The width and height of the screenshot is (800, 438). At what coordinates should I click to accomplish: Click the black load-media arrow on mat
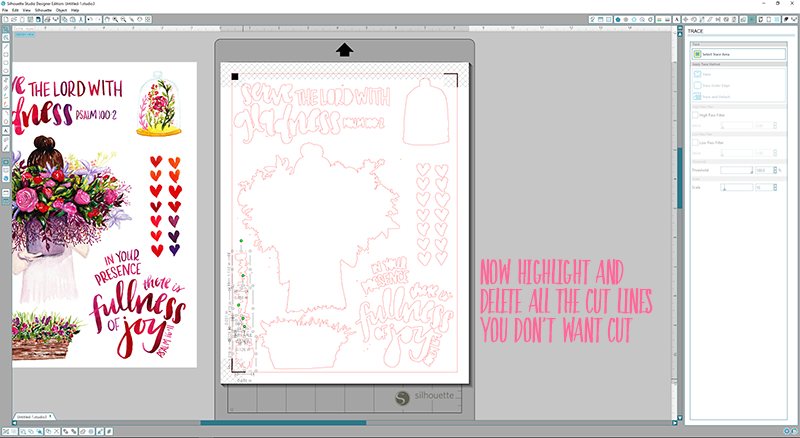coord(344,49)
